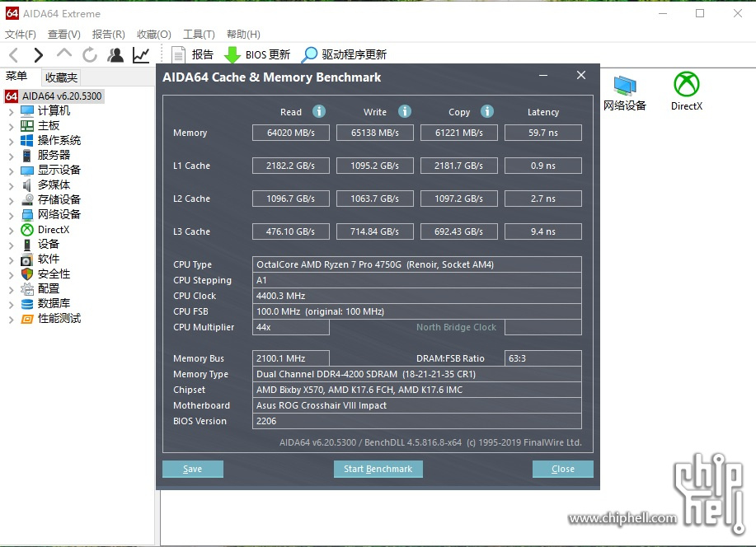Viewport: 756px width, 547px height.
Task: Click the BIOS 更新 green arrow icon
Action: [x=232, y=55]
